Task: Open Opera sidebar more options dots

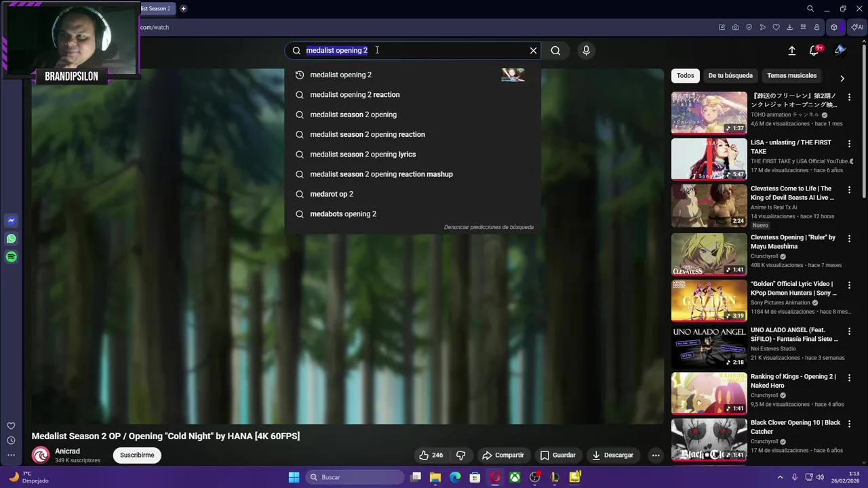Action: 11,455
